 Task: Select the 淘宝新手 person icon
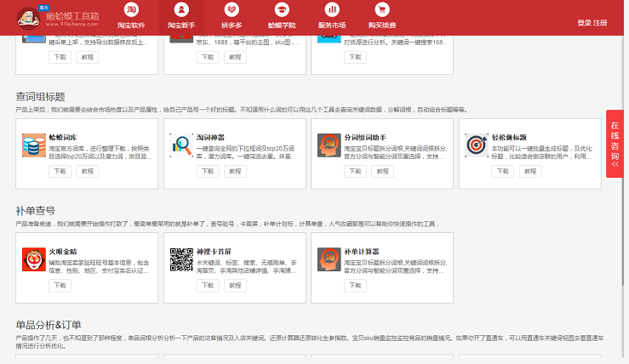point(181,9)
